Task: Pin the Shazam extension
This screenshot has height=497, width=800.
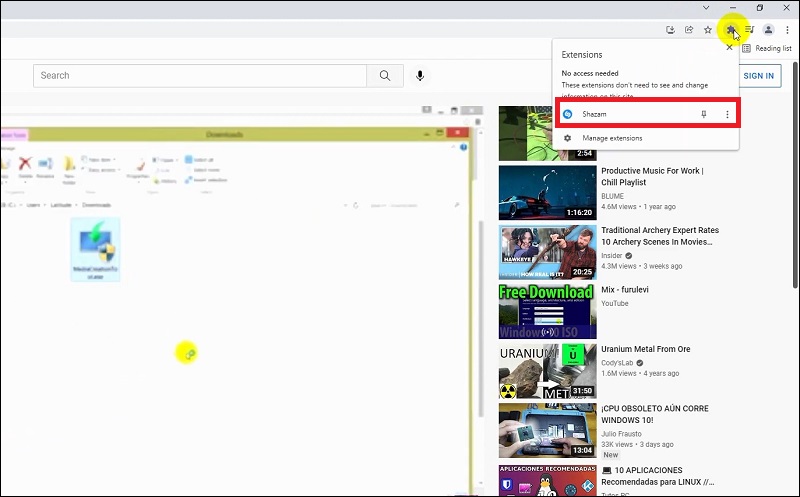Action: [x=704, y=114]
